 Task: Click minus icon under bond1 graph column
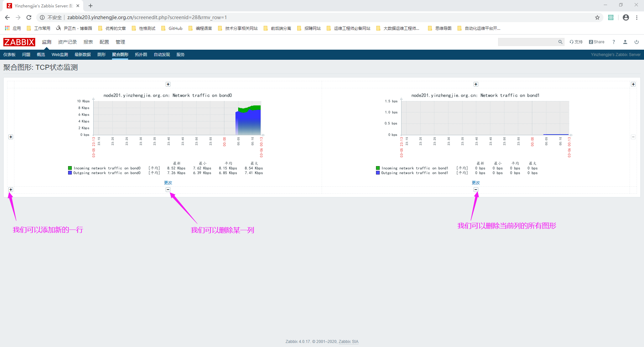pyautogui.click(x=476, y=190)
